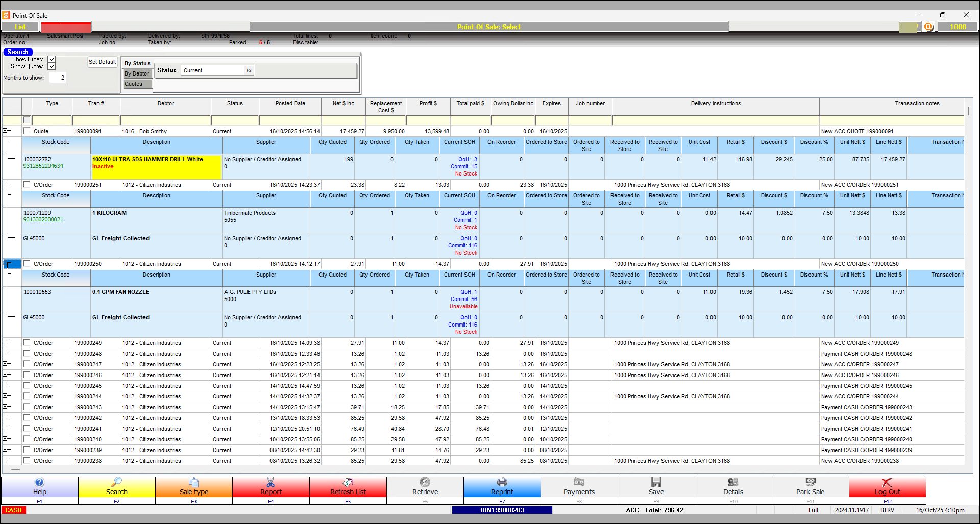This screenshot has height=524, width=980.
Task: Tick the checkbox on the Quote 199000091 row
Action: coord(27,131)
